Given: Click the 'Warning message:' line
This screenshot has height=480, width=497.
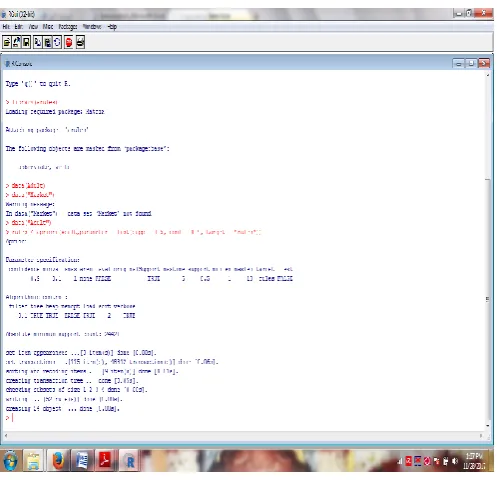Looking at the screenshot, I should pyautogui.click(x=30, y=204).
